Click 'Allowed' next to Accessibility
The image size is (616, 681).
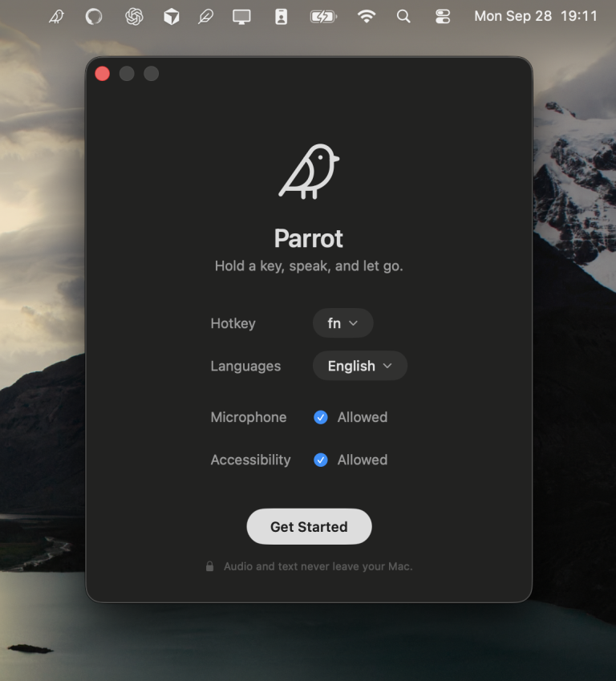tap(363, 460)
